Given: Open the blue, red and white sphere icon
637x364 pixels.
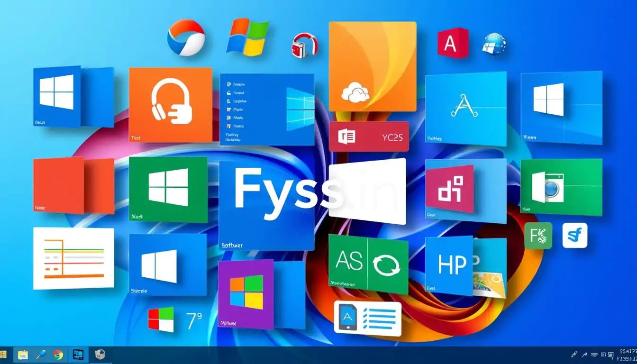Looking at the screenshot, I should (186, 37).
